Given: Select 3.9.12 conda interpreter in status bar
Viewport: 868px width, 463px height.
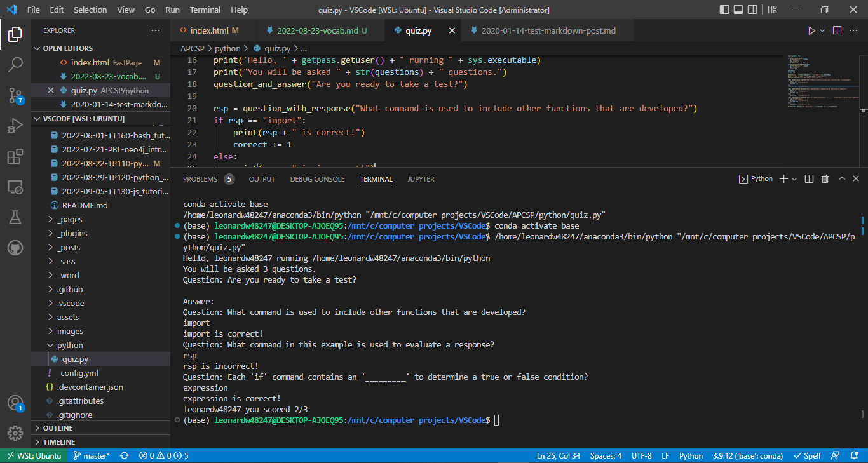Looking at the screenshot, I should click(x=748, y=455).
